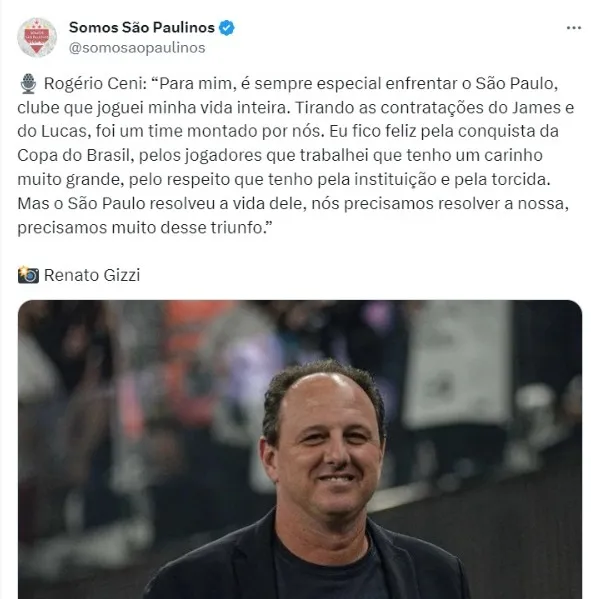This screenshot has height=599, width=591.
Task: Click the words Copa do Brasil
Action: pyautogui.click(x=74, y=155)
